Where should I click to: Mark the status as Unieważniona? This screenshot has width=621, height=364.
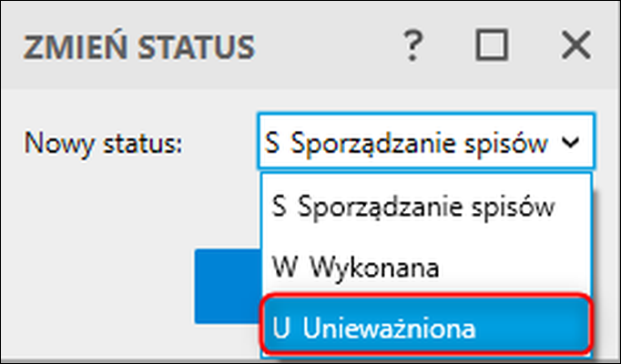[x=425, y=328]
